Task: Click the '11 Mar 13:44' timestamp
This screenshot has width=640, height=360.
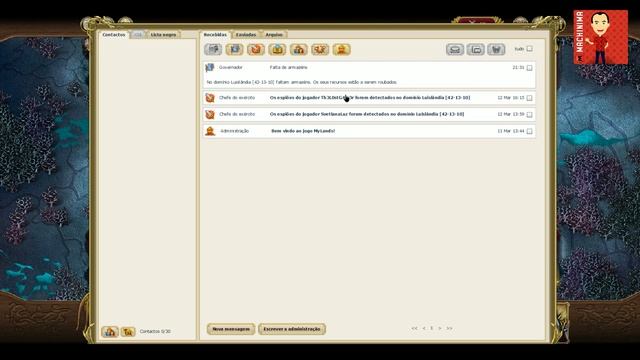Action: (x=511, y=131)
